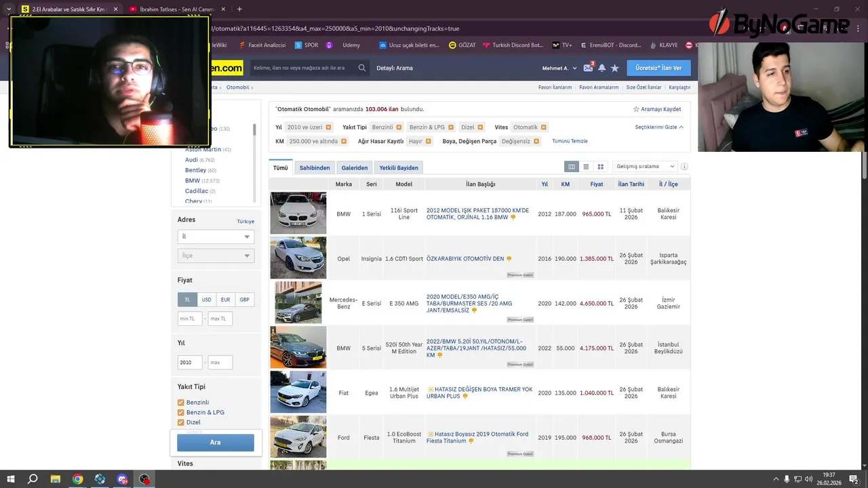The height and width of the screenshot is (488, 868).
Task: Click 'Ücretsiz İlan Ver' button
Action: pos(658,68)
